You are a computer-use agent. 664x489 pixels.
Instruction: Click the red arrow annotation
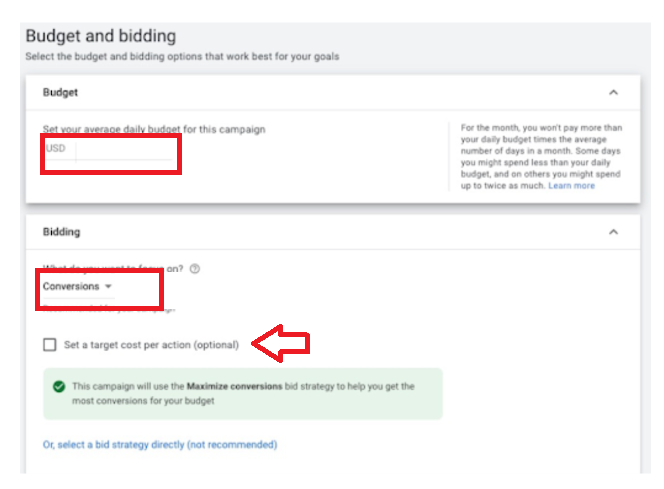click(281, 343)
